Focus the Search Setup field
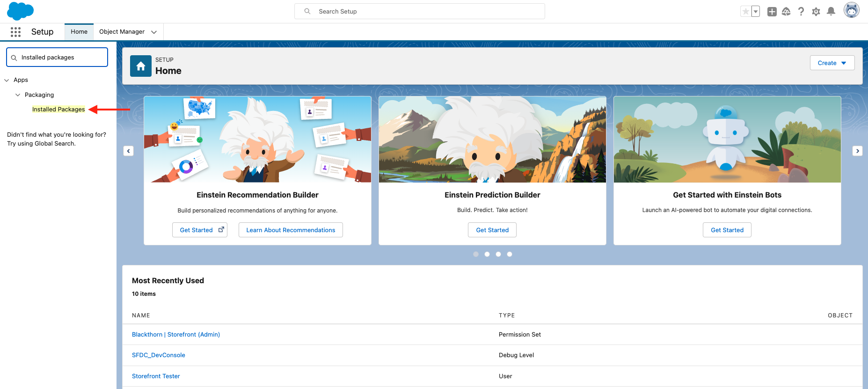The width and height of the screenshot is (868, 389). [x=420, y=11]
